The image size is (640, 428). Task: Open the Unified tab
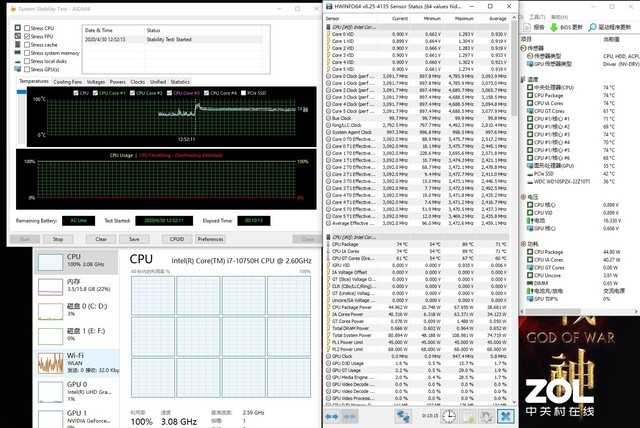pyautogui.click(x=158, y=82)
